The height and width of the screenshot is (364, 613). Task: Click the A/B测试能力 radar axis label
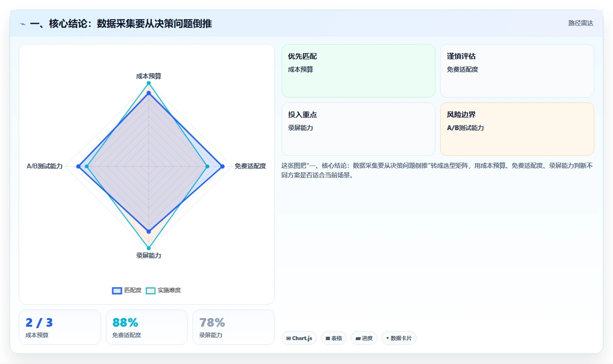45,166
